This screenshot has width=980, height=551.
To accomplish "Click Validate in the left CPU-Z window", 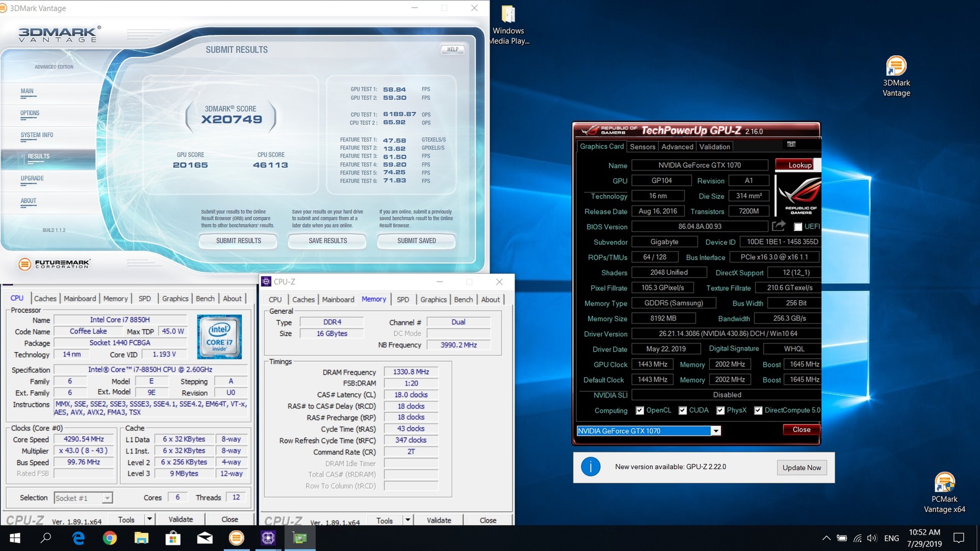I will 181,519.
